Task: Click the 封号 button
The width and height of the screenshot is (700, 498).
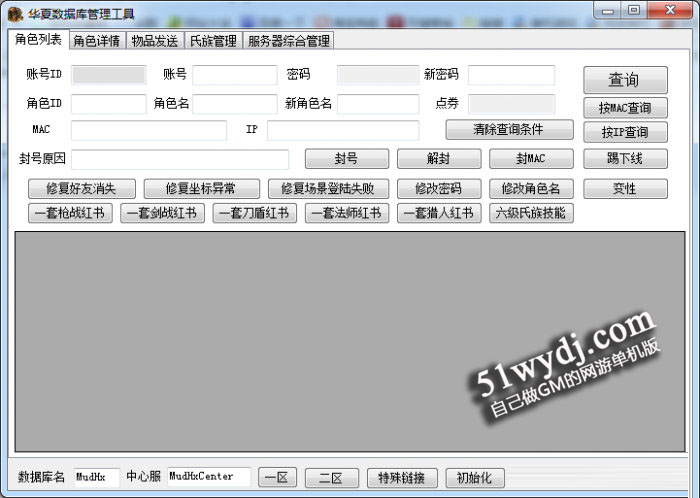Action: point(347,159)
